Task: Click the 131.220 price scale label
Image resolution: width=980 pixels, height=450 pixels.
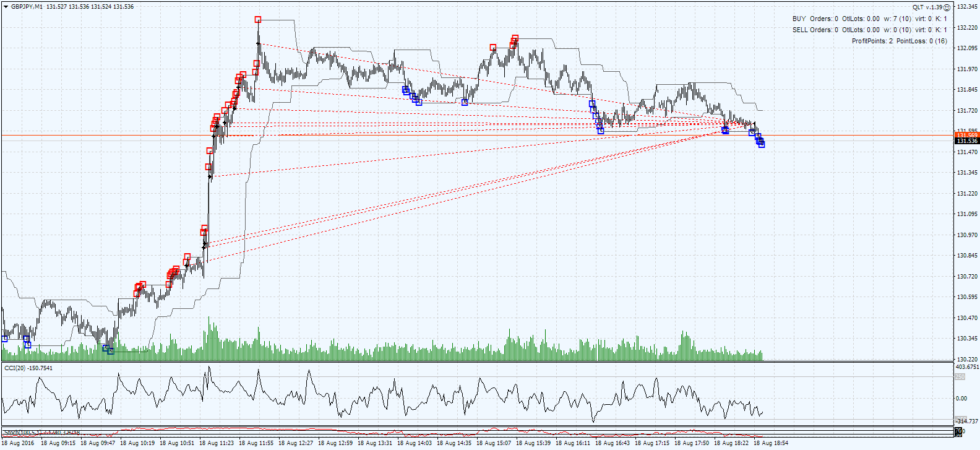Action: pos(967,194)
